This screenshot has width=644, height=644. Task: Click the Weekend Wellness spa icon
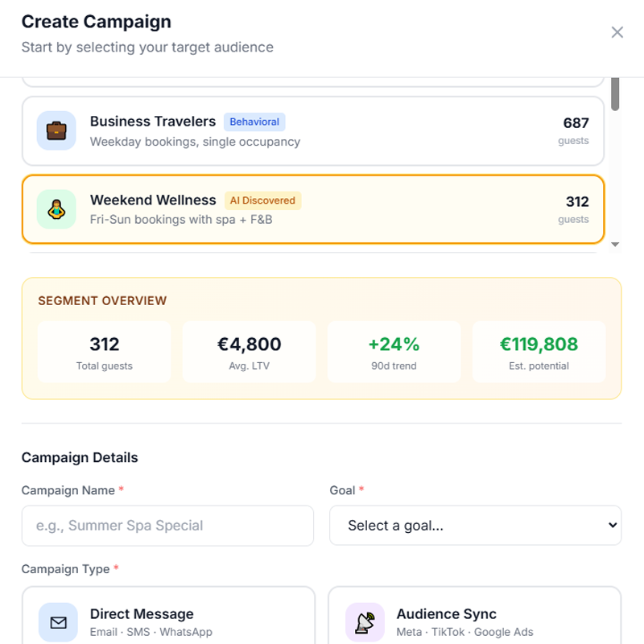point(56,209)
